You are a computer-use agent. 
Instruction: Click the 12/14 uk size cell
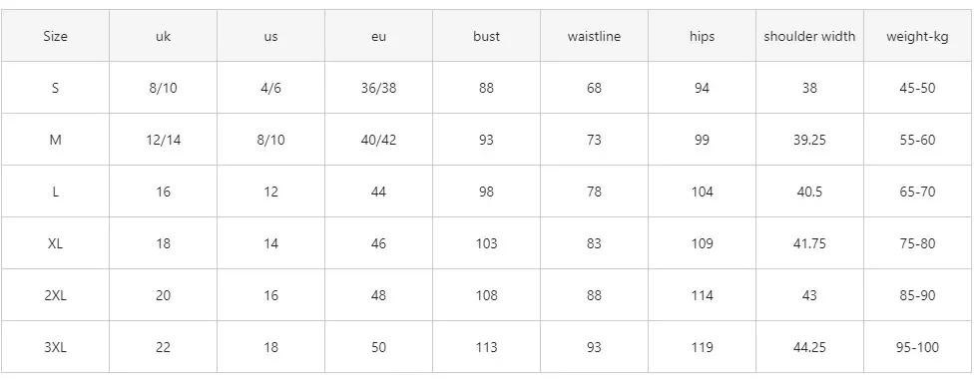[163, 140]
